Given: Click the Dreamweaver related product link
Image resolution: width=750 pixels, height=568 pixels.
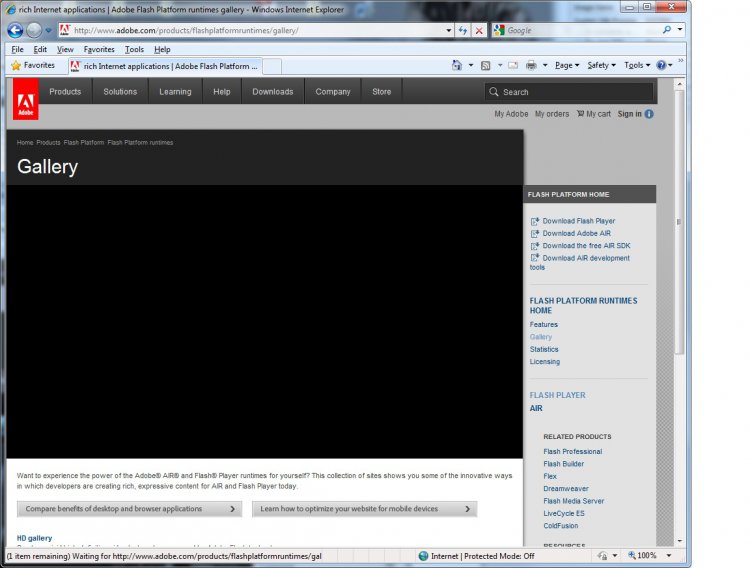Looking at the screenshot, I should (x=566, y=489).
